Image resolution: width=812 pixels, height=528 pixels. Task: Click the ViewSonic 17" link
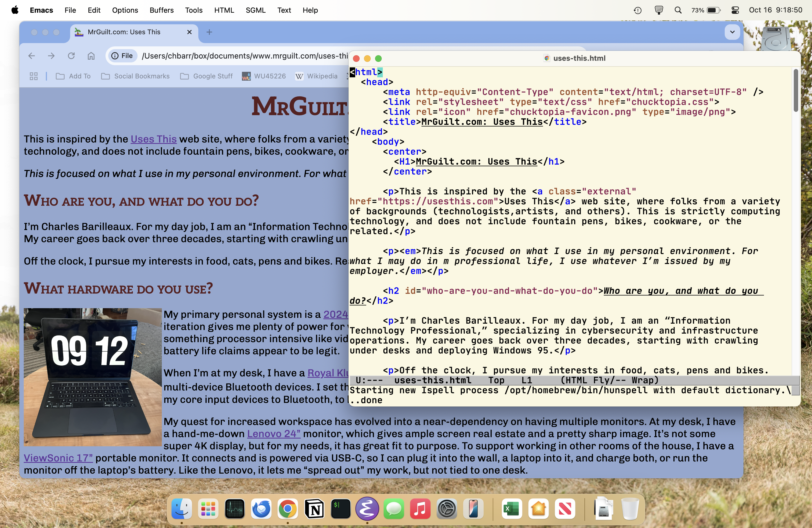point(58,458)
